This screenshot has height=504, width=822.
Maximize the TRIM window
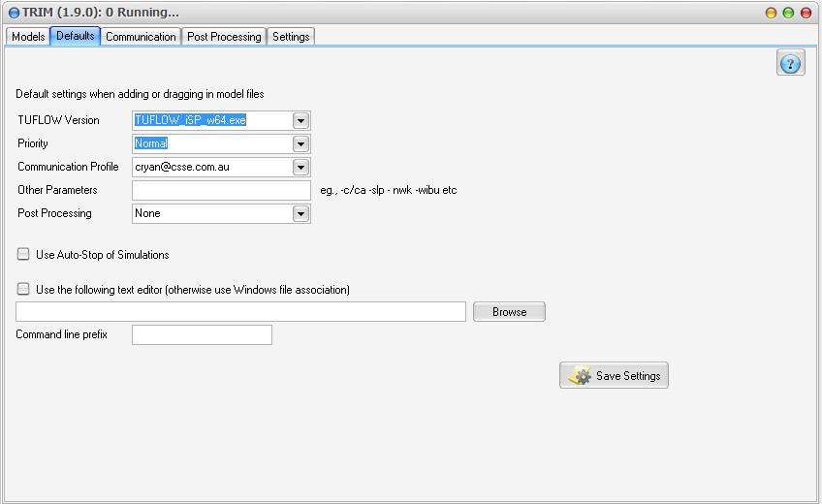coord(788,13)
